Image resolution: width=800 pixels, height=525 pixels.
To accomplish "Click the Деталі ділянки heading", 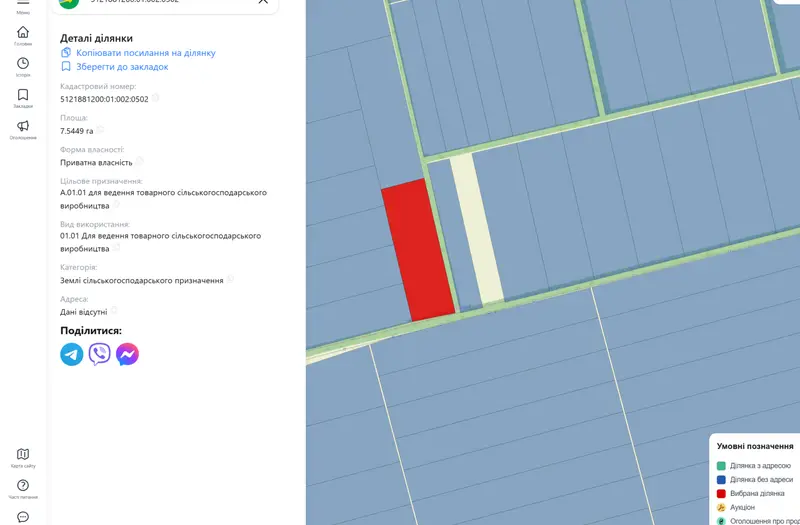I will coord(96,38).
